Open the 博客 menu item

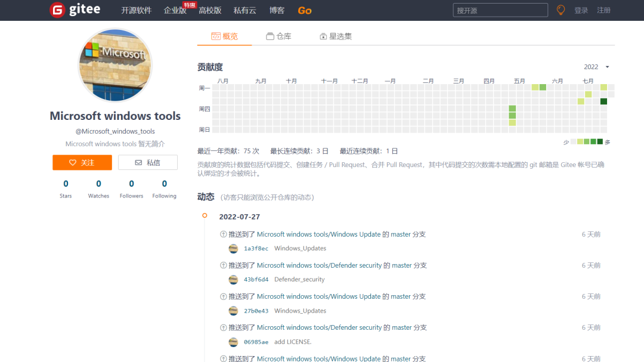(277, 10)
